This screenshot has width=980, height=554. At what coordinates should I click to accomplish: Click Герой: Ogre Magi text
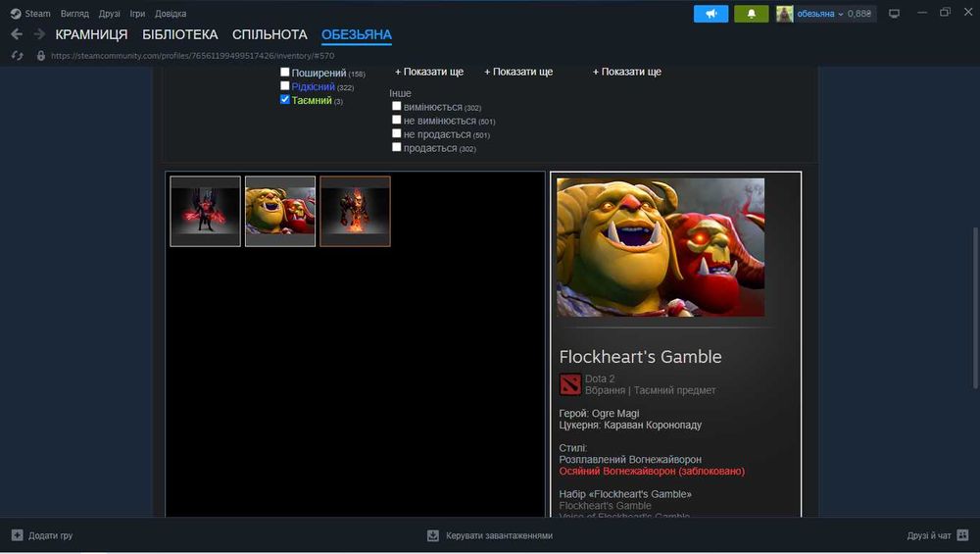[x=599, y=413]
